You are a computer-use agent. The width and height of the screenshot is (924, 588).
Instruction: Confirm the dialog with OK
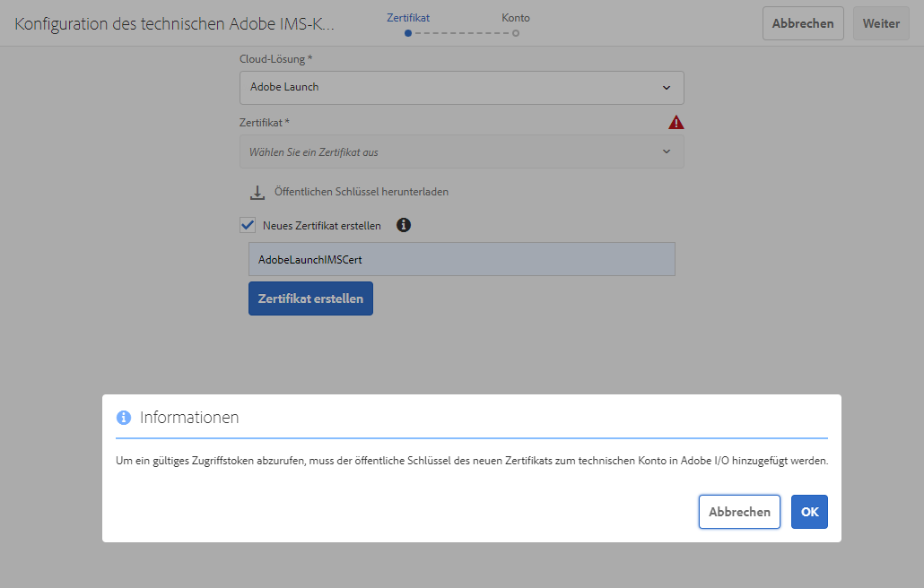click(x=809, y=512)
